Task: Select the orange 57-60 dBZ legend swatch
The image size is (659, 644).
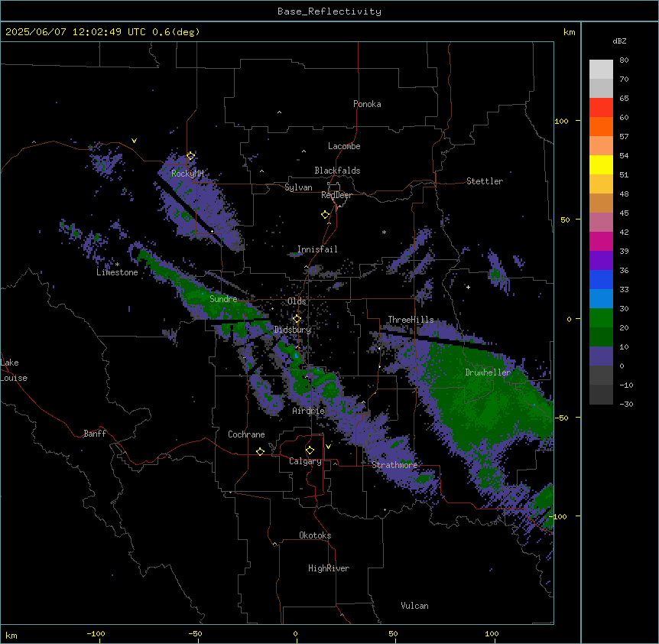Action: 601,126
